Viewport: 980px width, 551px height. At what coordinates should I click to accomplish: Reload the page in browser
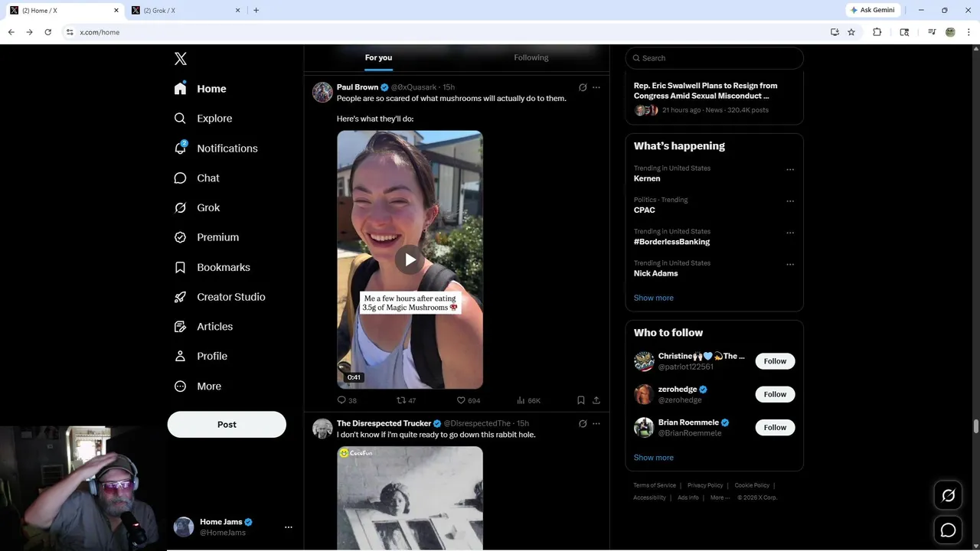click(47, 32)
